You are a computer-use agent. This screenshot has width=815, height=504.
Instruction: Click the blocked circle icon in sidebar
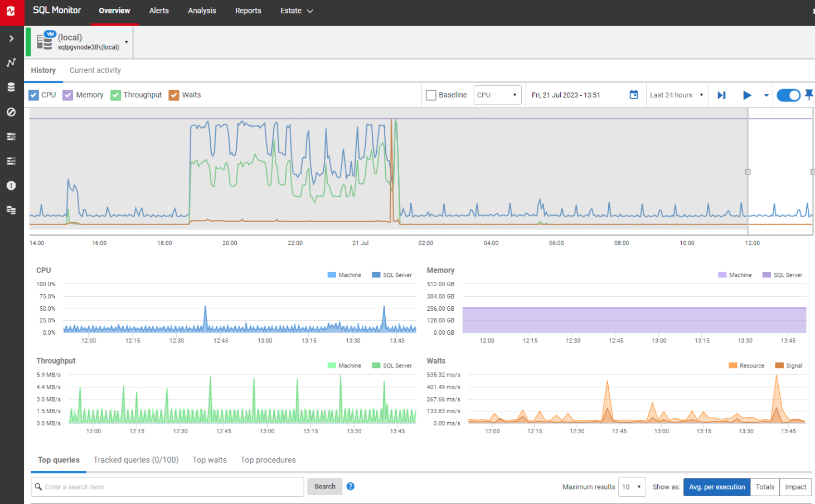coord(11,112)
